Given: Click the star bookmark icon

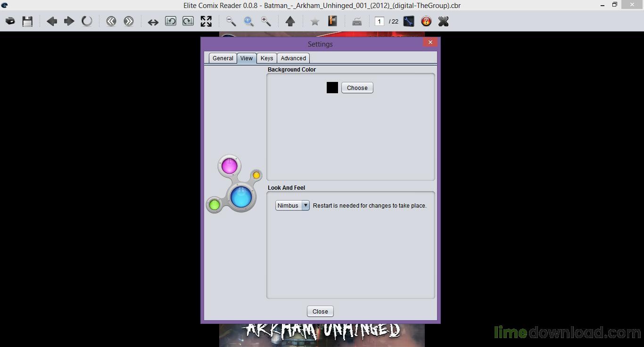Looking at the screenshot, I should click(x=315, y=22).
